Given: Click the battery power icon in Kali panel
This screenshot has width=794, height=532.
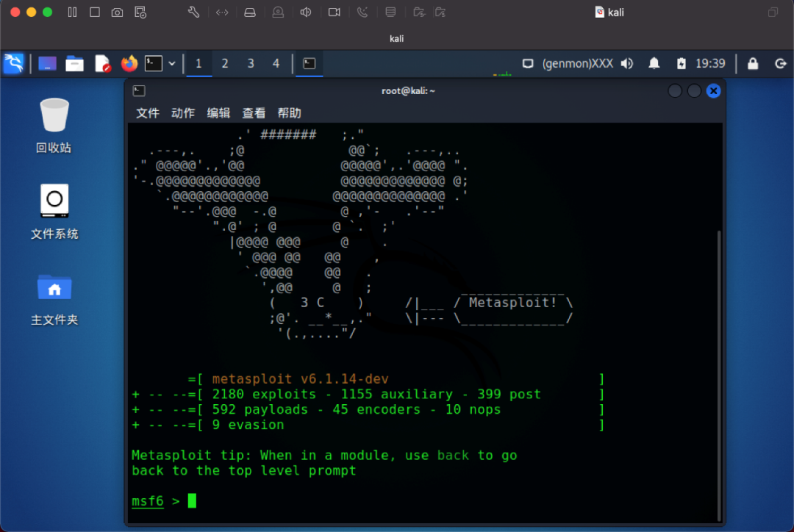Looking at the screenshot, I should point(681,64).
